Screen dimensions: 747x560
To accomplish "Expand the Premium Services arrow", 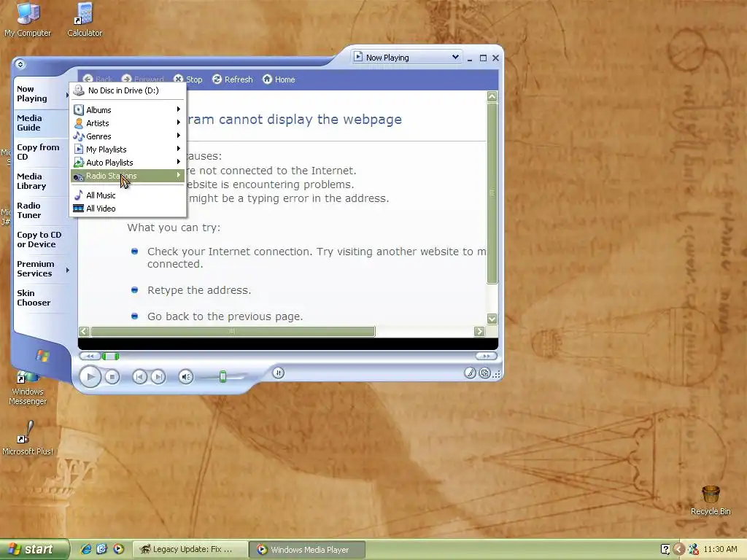I will (x=68, y=270).
